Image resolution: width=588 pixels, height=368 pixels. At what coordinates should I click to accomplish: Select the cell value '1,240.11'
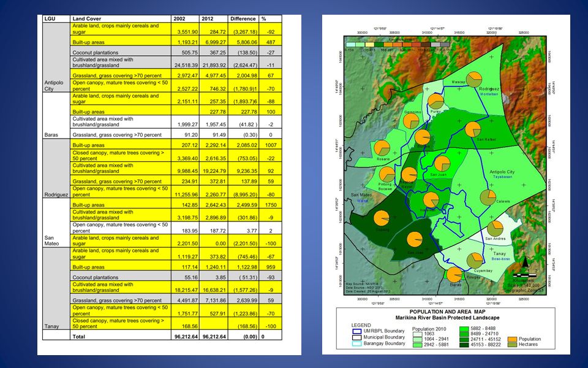[216, 267]
